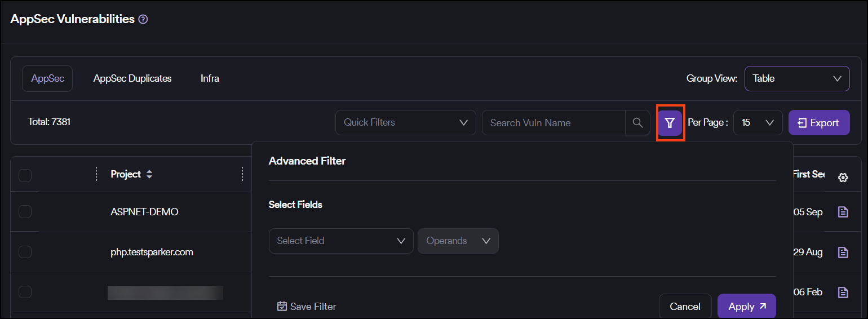Toggle the select-all checkbox in table header
This screenshot has height=319, width=868.
[x=25, y=175]
